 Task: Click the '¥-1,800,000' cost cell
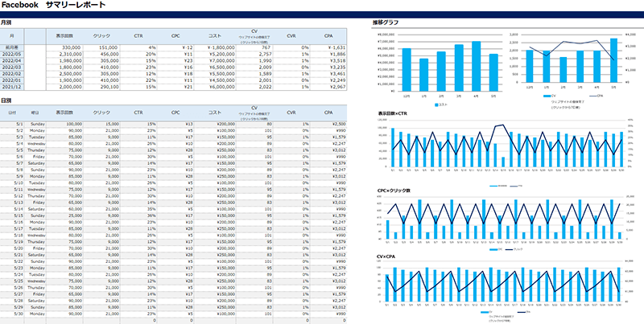click(x=215, y=47)
